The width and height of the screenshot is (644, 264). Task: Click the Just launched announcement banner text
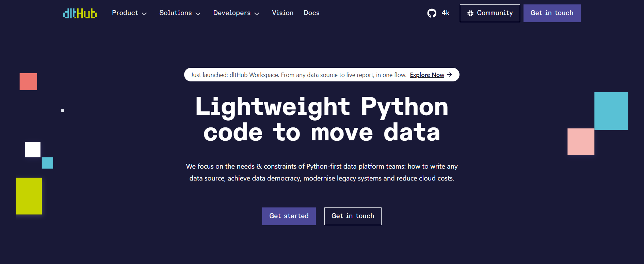click(299, 75)
